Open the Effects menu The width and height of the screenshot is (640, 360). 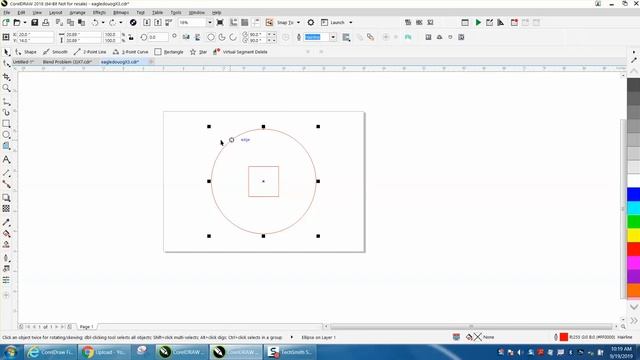coord(99,13)
